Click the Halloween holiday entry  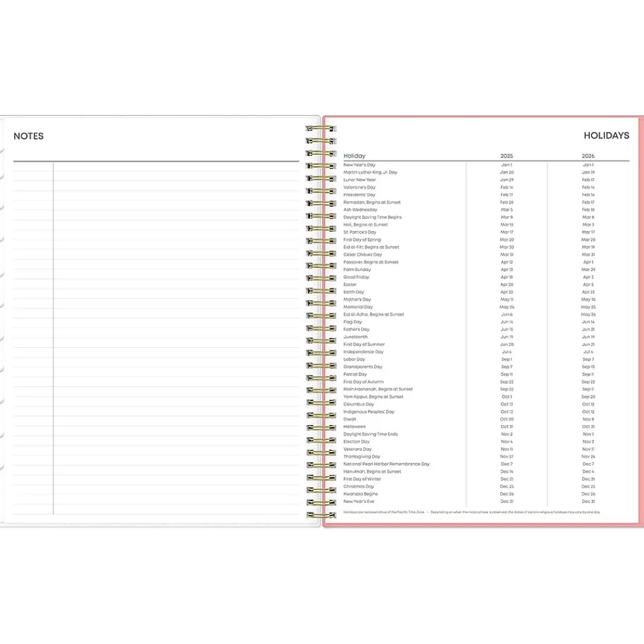[x=354, y=426]
